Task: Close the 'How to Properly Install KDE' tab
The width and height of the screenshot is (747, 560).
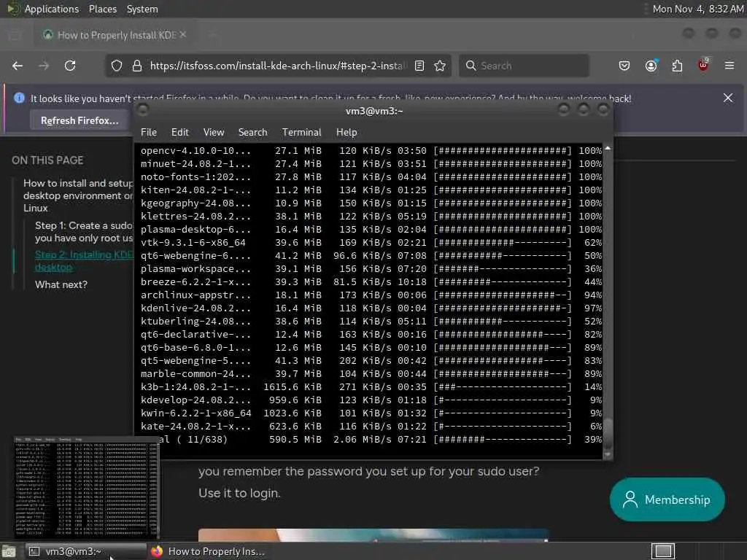Action: [x=183, y=35]
